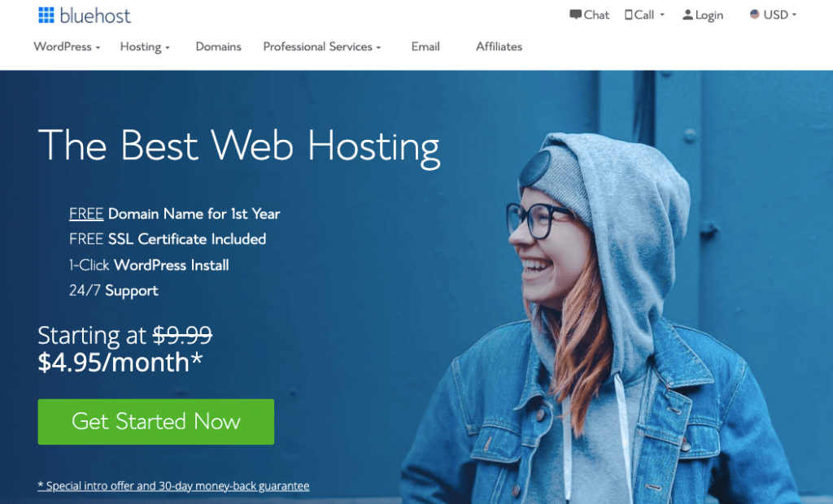Click the bluehost wordmark text
Viewport: 833px width, 504px height.
tap(95, 16)
